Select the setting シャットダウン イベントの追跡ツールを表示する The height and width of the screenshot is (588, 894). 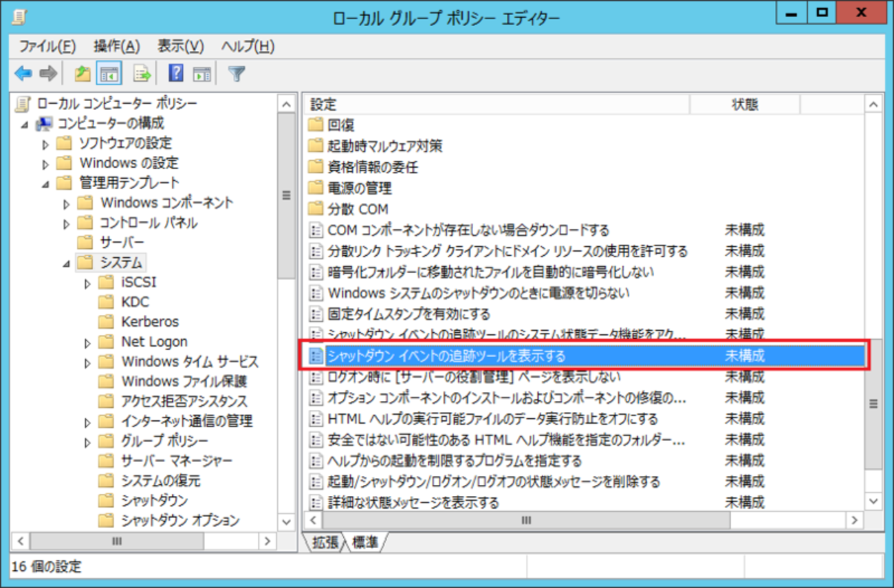pyautogui.click(x=585, y=356)
